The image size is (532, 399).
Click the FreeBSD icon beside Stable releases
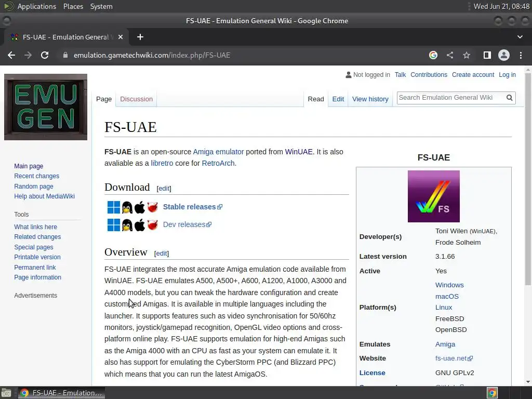(153, 207)
